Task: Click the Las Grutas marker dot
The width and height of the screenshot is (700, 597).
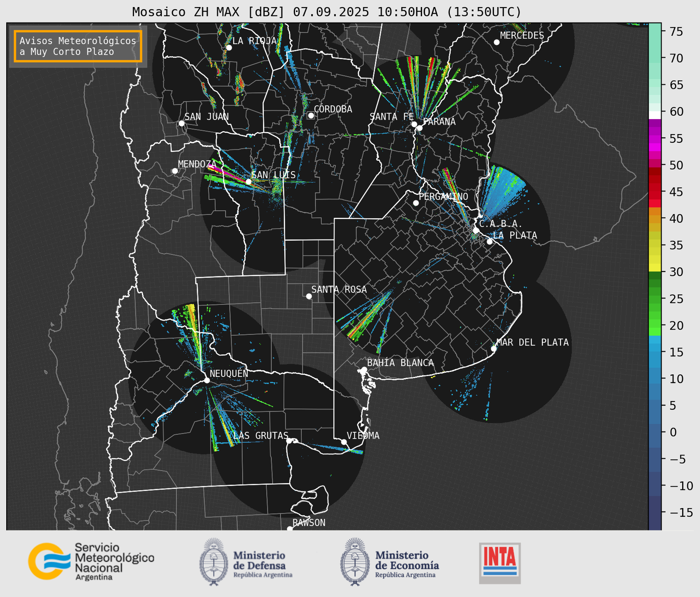Action: [x=289, y=441]
